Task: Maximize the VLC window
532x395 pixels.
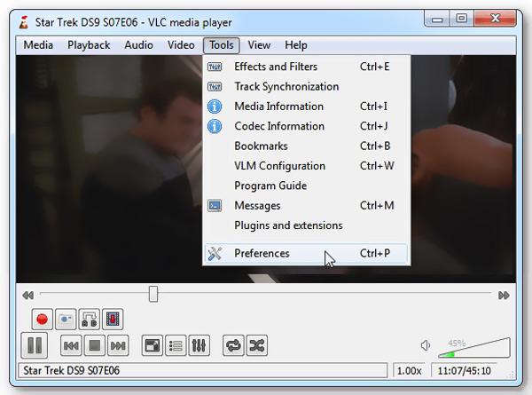Action: pos(461,19)
